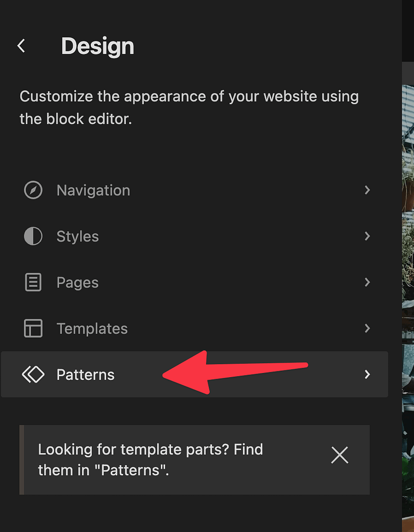
Task: Expand Styles using its right chevron
Action: (367, 236)
